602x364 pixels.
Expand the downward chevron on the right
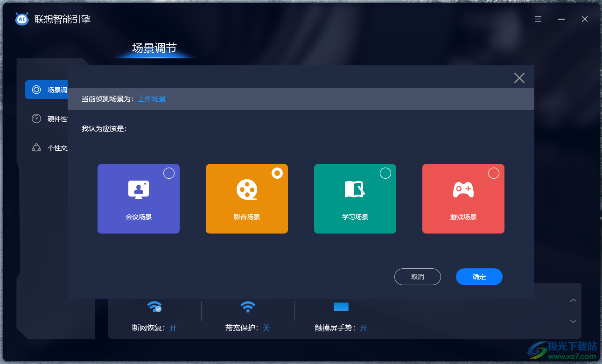[573, 321]
